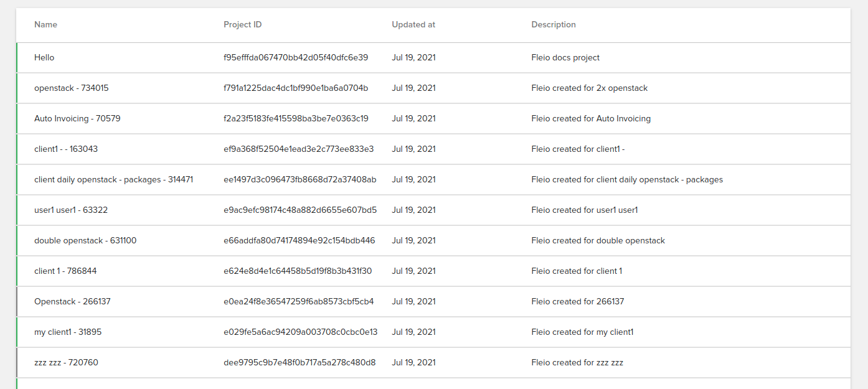This screenshot has width=868, height=389.
Task: Select the zzz zzz - 720760 project
Action: click(x=65, y=362)
